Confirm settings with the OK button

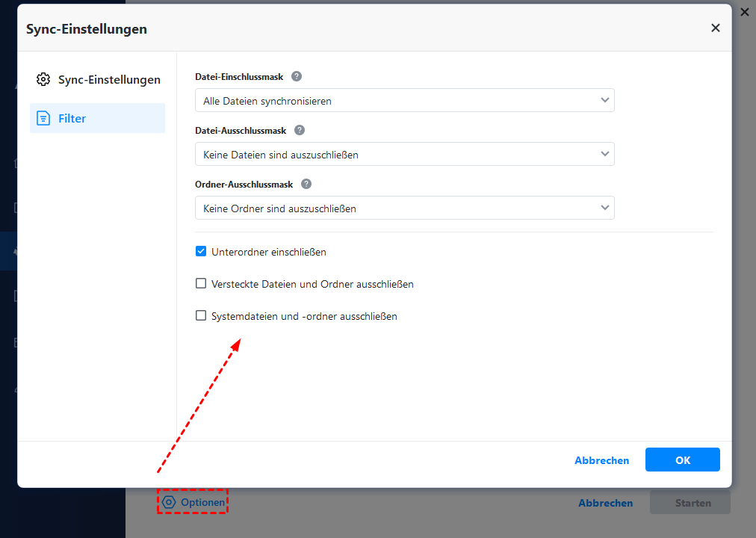tap(682, 460)
